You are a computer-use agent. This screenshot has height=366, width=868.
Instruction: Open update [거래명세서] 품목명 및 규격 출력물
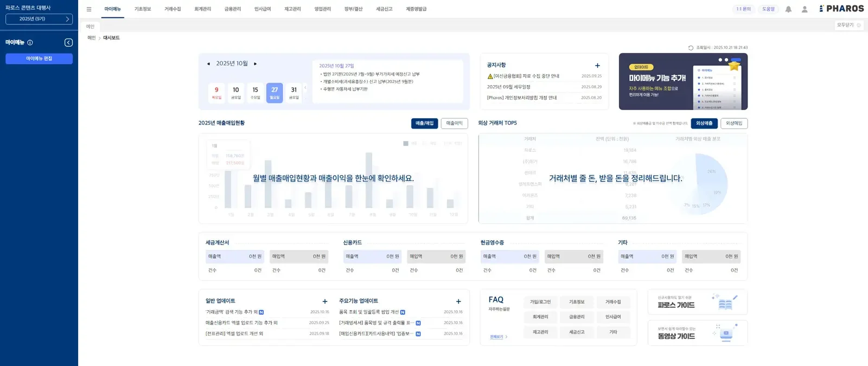click(x=380, y=323)
